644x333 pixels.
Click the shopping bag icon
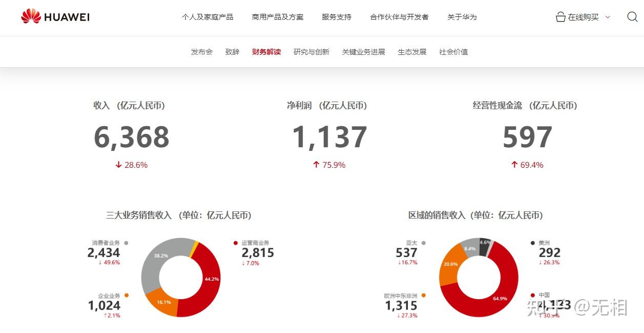[x=560, y=17]
